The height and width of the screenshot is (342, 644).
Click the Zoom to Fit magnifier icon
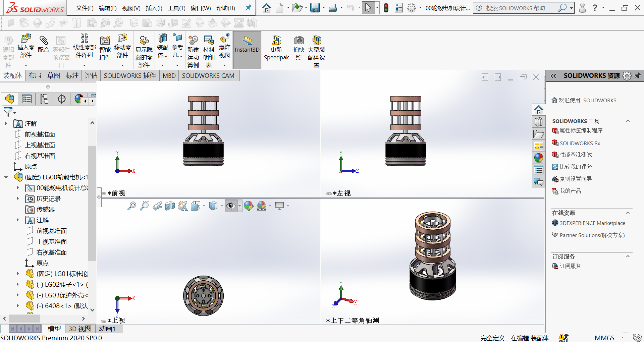132,206
